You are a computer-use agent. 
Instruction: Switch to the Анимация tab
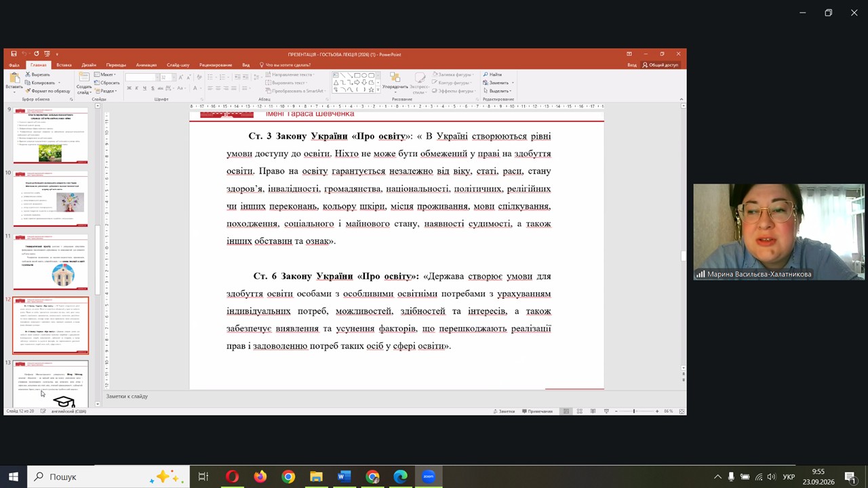pyautogui.click(x=146, y=65)
